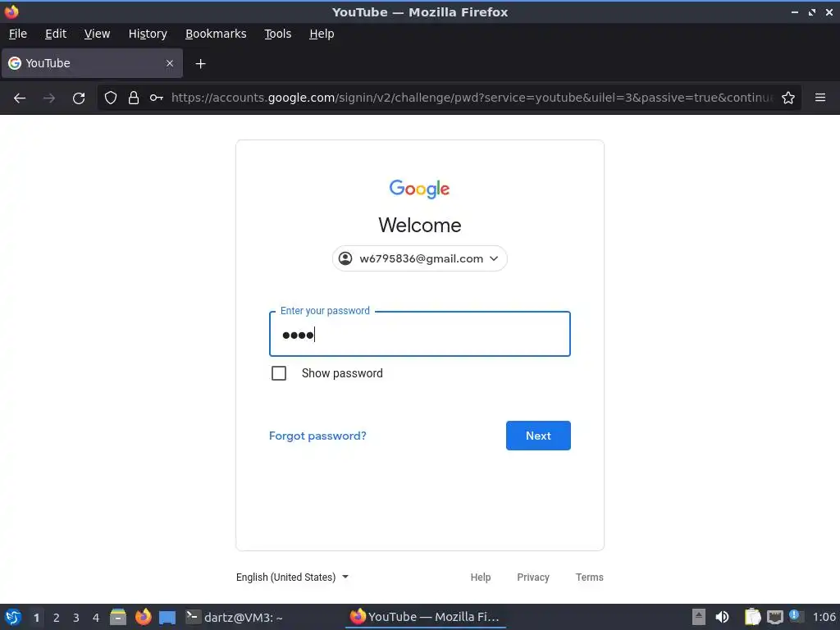
Task: Click the Next button
Action: coord(538,436)
